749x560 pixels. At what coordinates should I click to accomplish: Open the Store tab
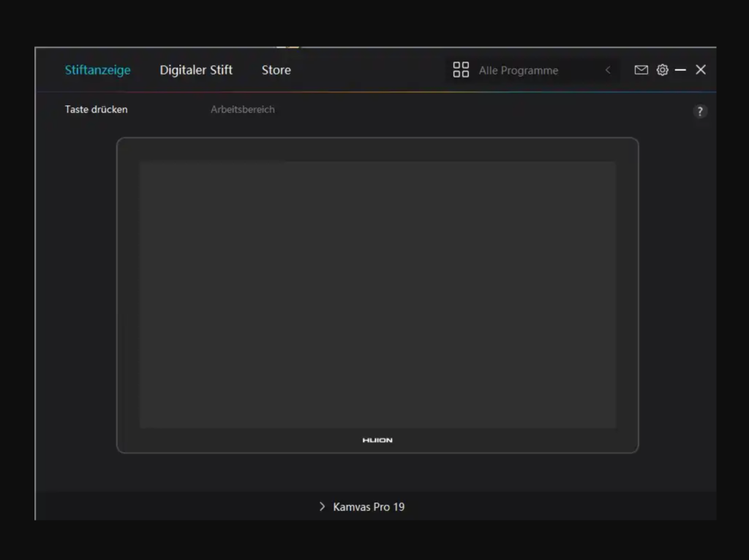(x=276, y=69)
